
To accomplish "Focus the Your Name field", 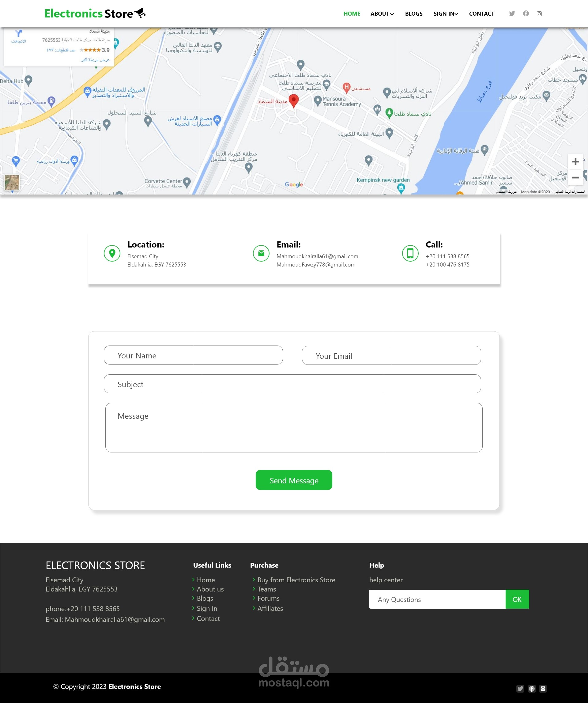I will pyautogui.click(x=193, y=355).
